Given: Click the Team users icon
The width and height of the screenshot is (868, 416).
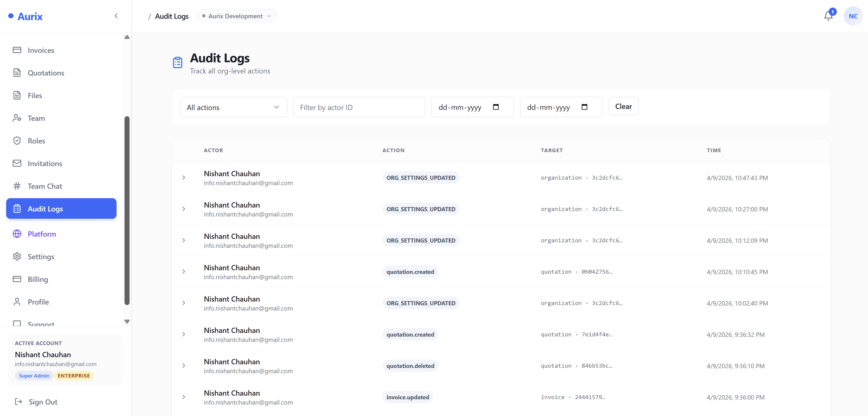Looking at the screenshot, I should pos(17,118).
